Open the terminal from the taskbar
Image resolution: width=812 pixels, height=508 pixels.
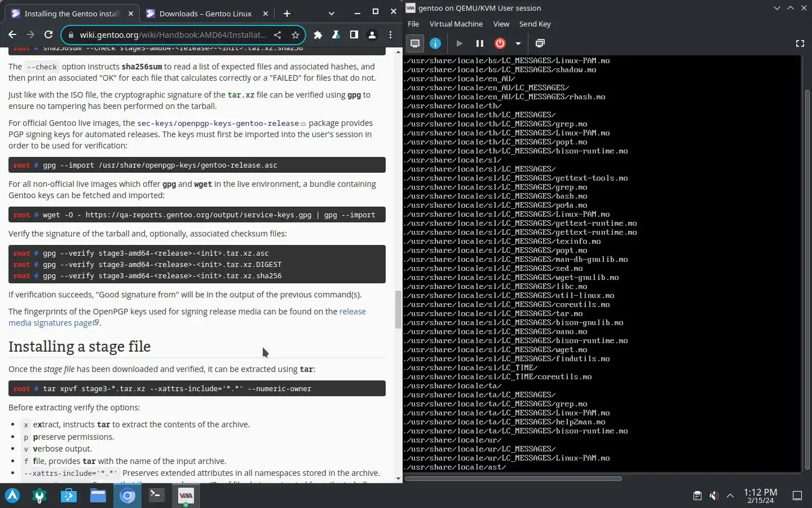(x=156, y=496)
